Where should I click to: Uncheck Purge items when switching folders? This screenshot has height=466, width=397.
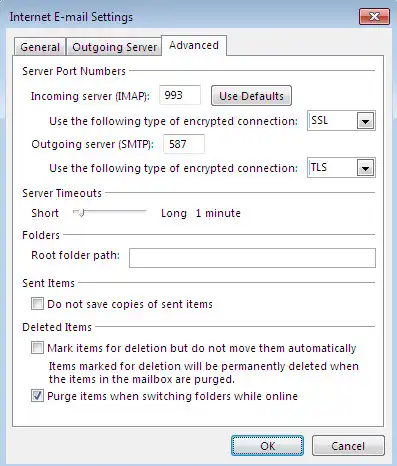click(37, 396)
